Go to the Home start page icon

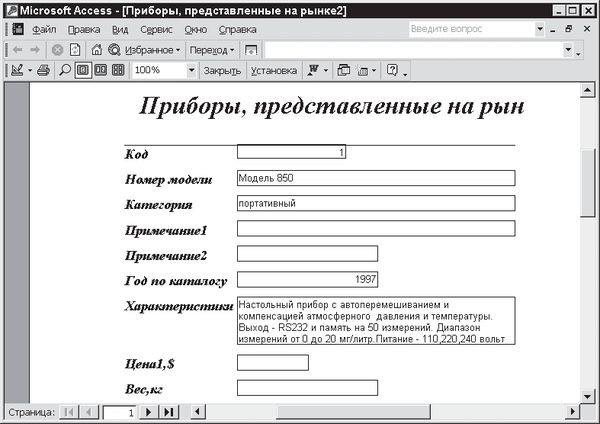pos(96,49)
